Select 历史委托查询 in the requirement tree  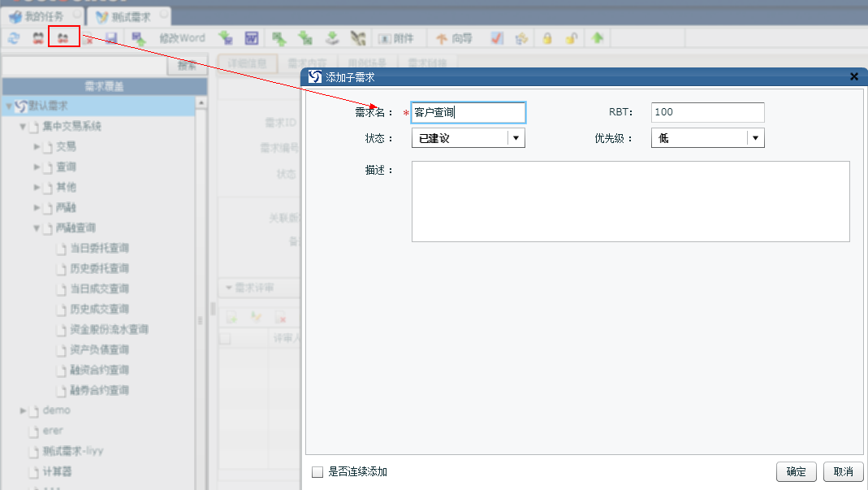[x=99, y=268]
